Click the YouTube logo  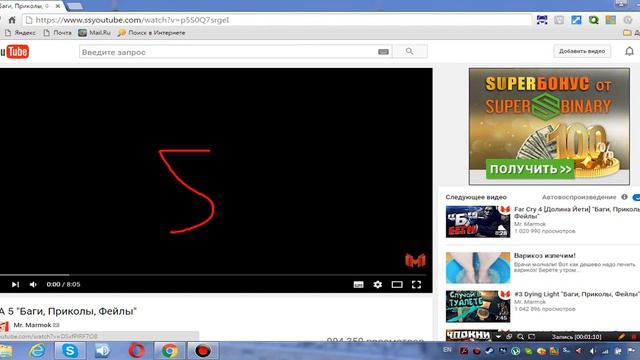point(14,52)
